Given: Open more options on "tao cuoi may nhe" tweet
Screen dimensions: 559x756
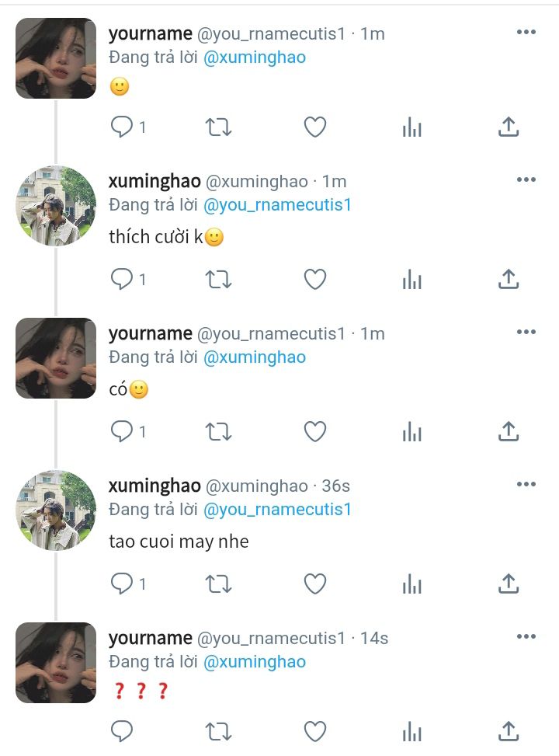Looking at the screenshot, I should coord(526,484).
